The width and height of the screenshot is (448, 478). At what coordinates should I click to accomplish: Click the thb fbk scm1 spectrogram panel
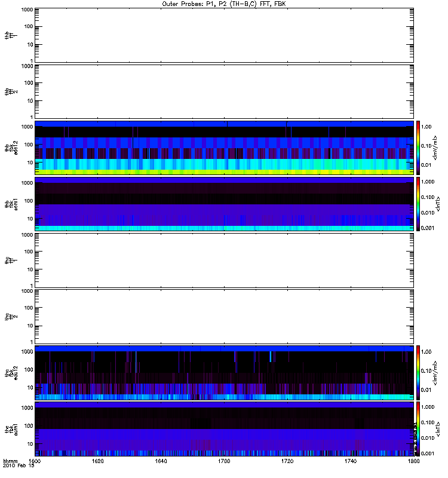click(x=224, y=204)
